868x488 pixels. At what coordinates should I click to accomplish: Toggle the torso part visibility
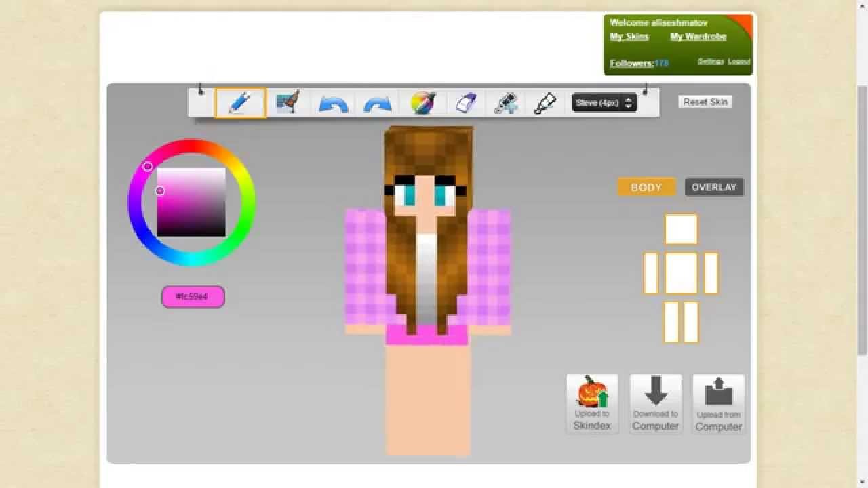681,273
